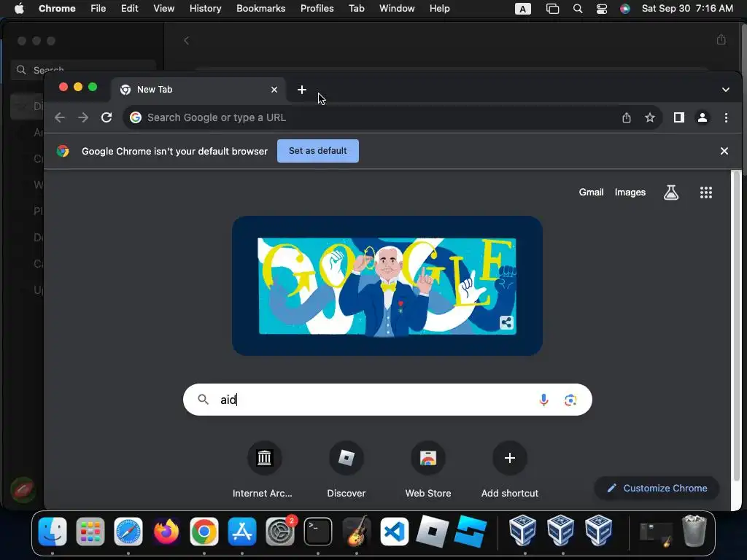Open Spotlight search in menu bar
Image resolution: width=747 pixels, height=560 pixels.
[578, 9]
